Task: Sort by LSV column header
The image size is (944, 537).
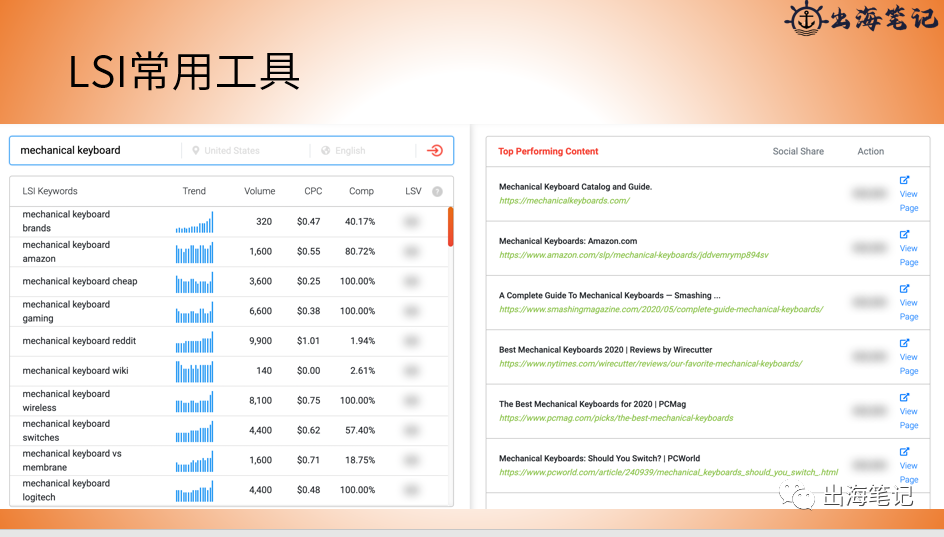Action: pyautogui.click(x=413, y=191)
